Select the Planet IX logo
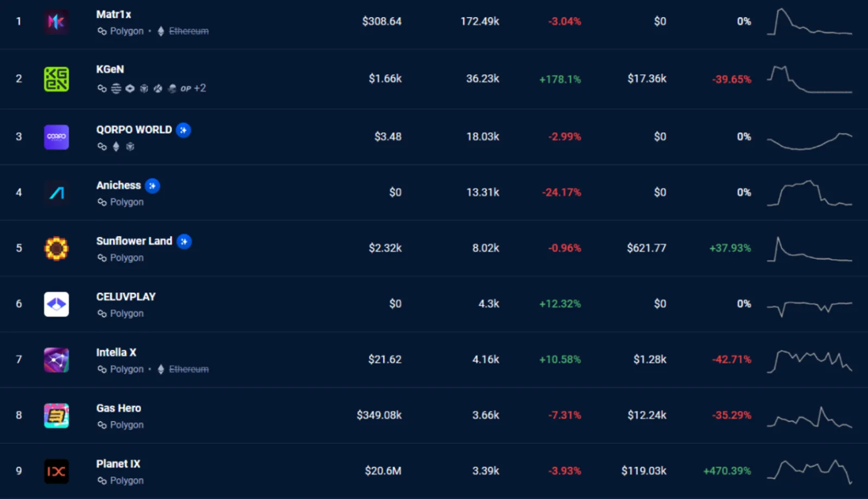 [x=56, y=471]
